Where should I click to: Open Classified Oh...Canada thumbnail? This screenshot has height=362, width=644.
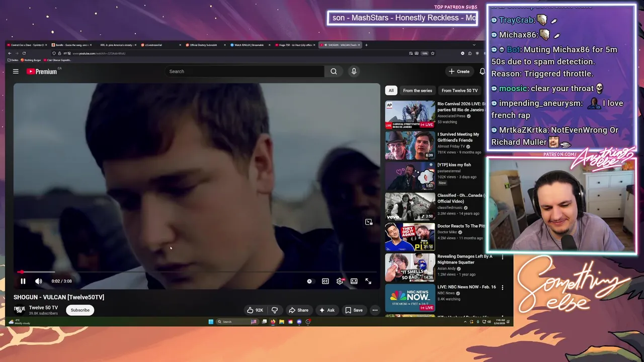(410, 206)
